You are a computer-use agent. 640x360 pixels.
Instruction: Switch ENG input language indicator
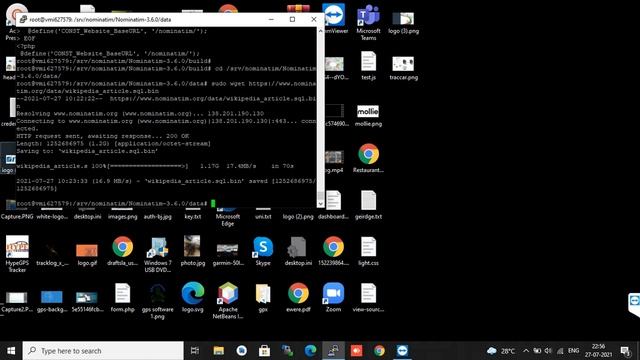click(573, 351)
